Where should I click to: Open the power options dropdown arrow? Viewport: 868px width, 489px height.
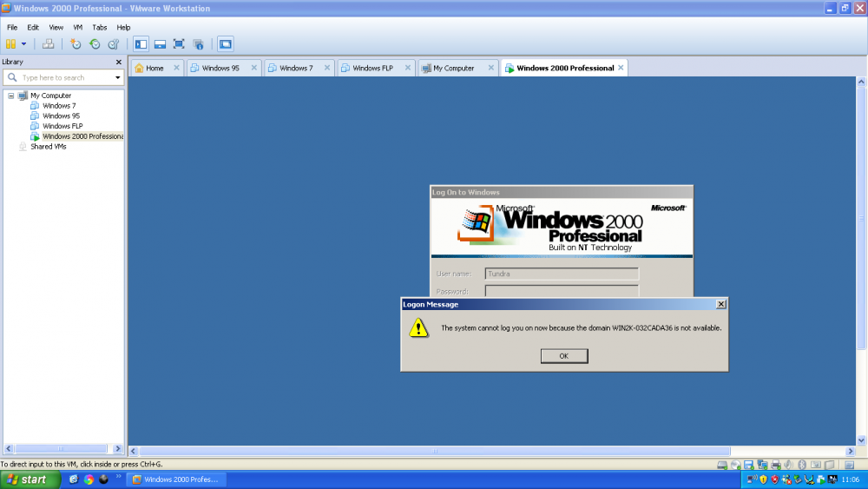23,43
